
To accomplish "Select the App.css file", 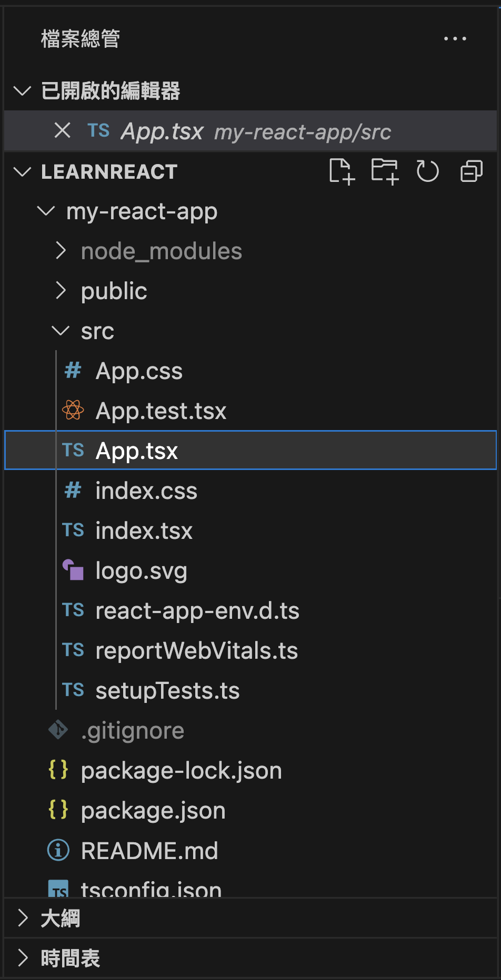I will 139,371.
